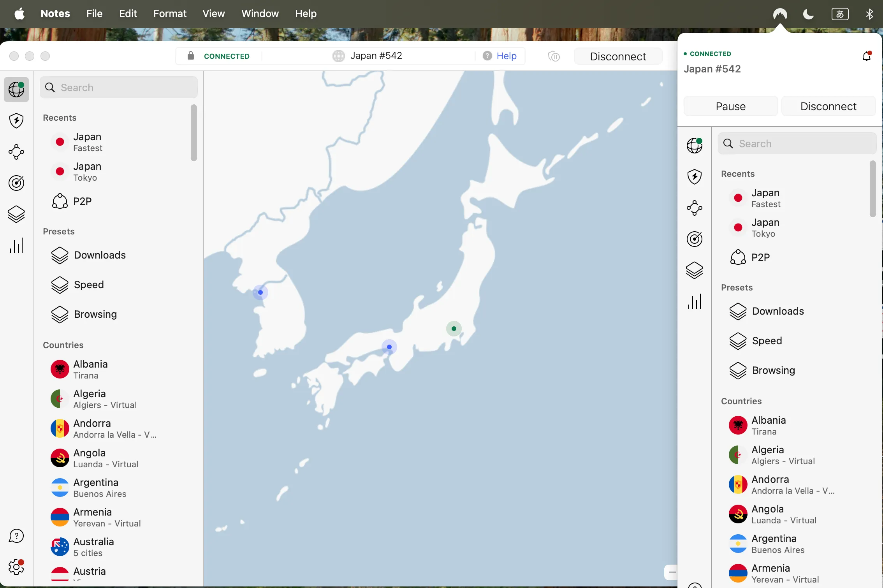The width and height of the screenshot is (883, 588).
Task: Open statistics bars icon in main window sidebar
Action: click(16, 245)
